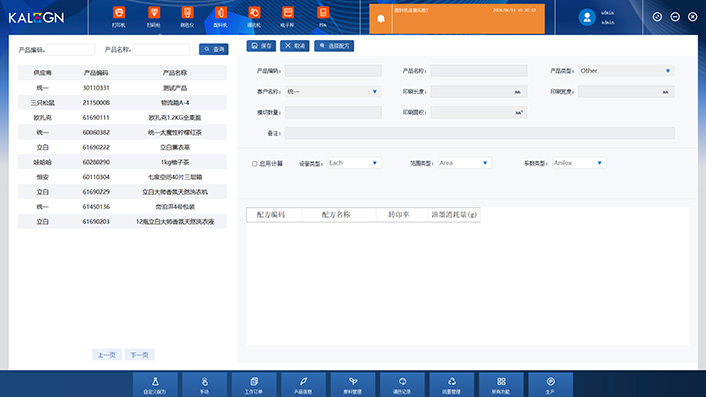Open the 范围类型 dropdown showing Area

[464, 163]
